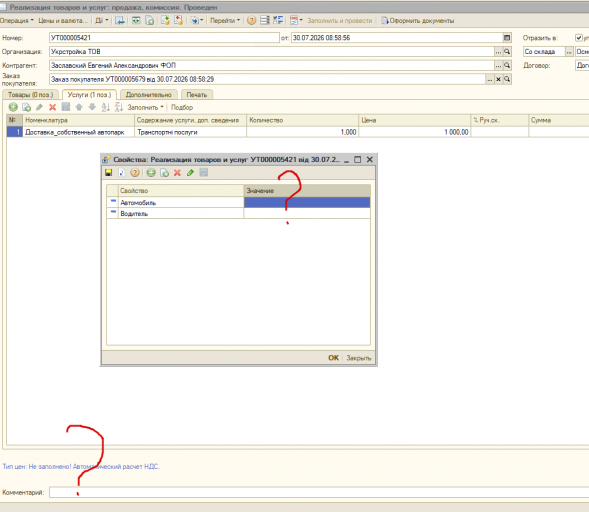Copy property icon in Свойства dialog
The height and width of the screenshot is (512, 589).
165,172
